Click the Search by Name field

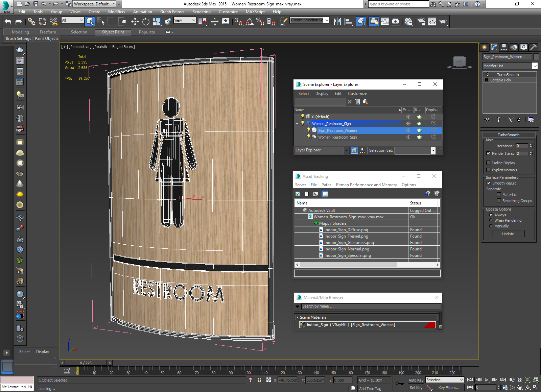coord(371,307)
